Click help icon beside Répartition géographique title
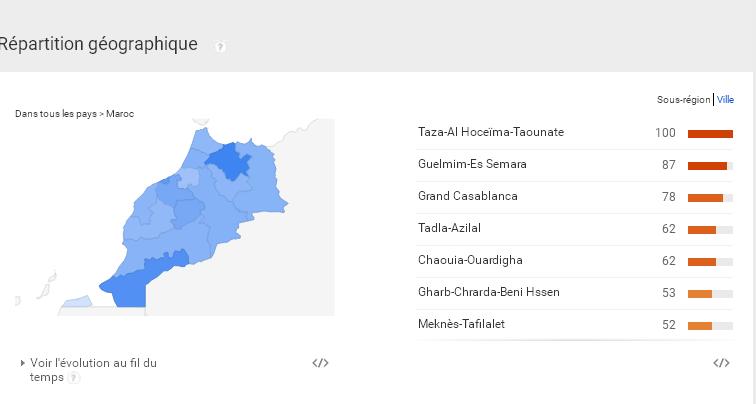Viewport: 756px width, 404px height. pos(221,46)
